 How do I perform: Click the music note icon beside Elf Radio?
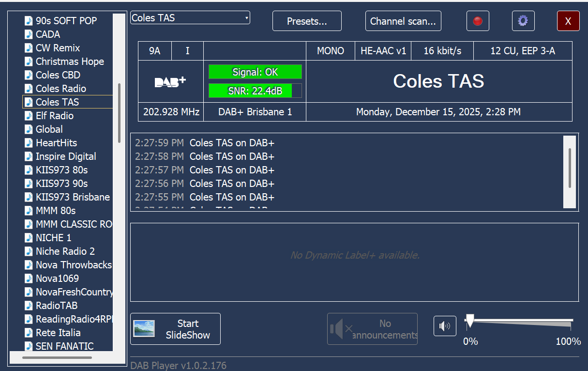pos(29,116)
